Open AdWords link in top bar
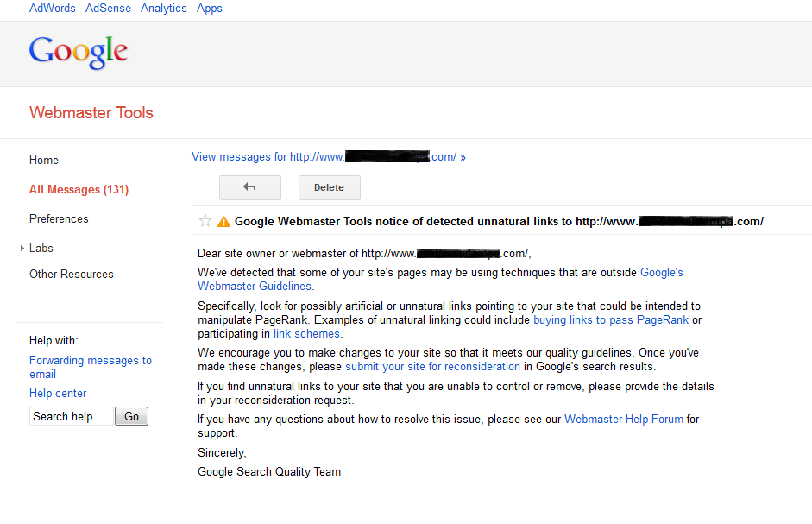This screenshot has height=524, width=812. 53,9
